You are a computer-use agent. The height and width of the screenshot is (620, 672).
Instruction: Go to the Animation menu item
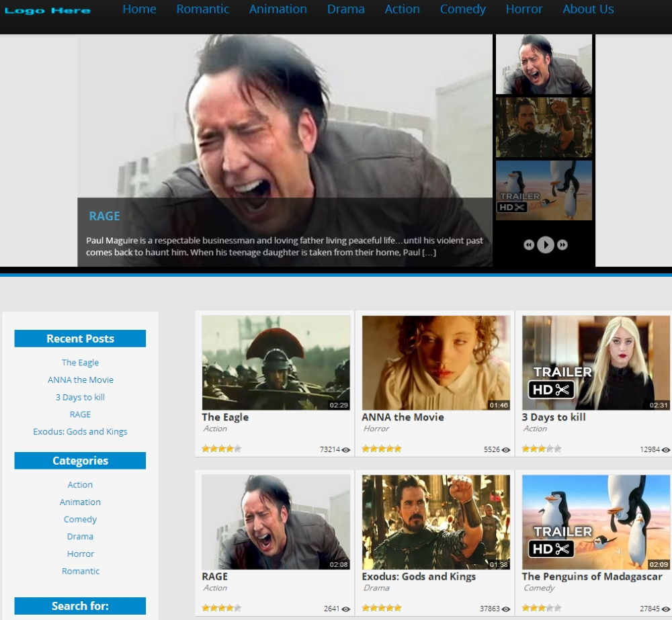278,9
